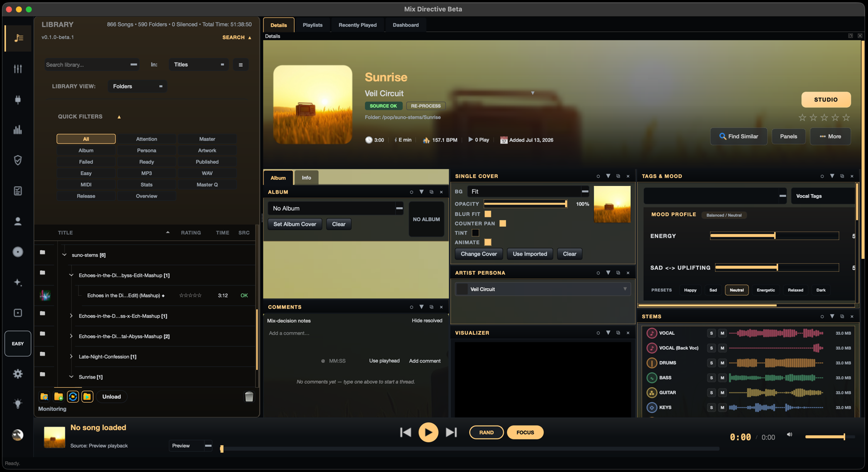Click the lightbulb tips sidebar icon

click(18, 404)
